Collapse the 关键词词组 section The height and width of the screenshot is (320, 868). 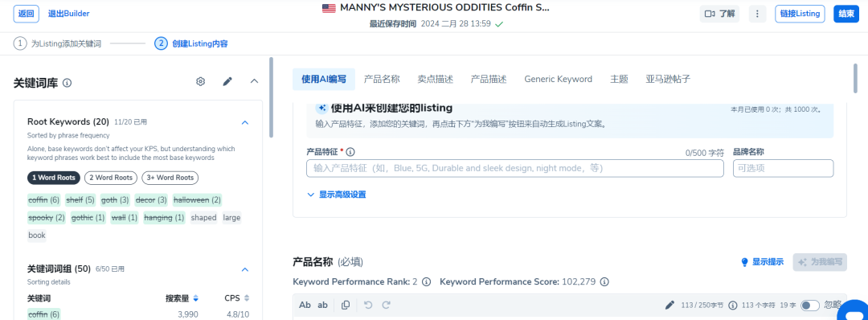245,269
